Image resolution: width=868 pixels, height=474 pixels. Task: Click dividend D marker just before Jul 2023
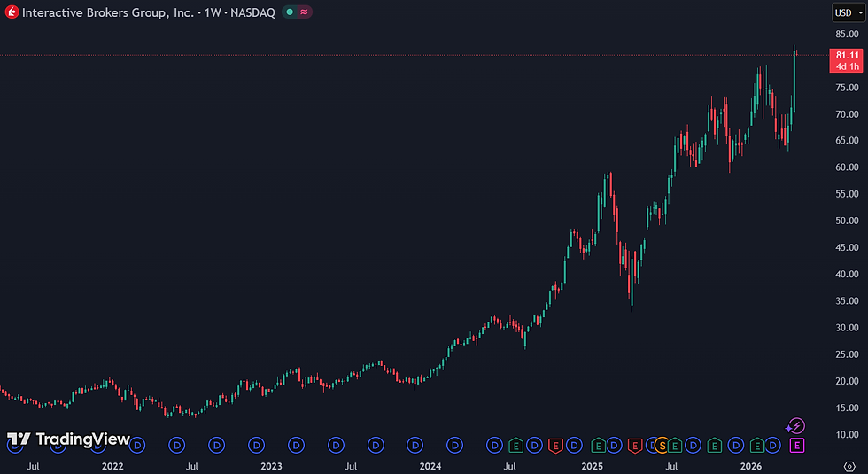[x=336, y=445]
